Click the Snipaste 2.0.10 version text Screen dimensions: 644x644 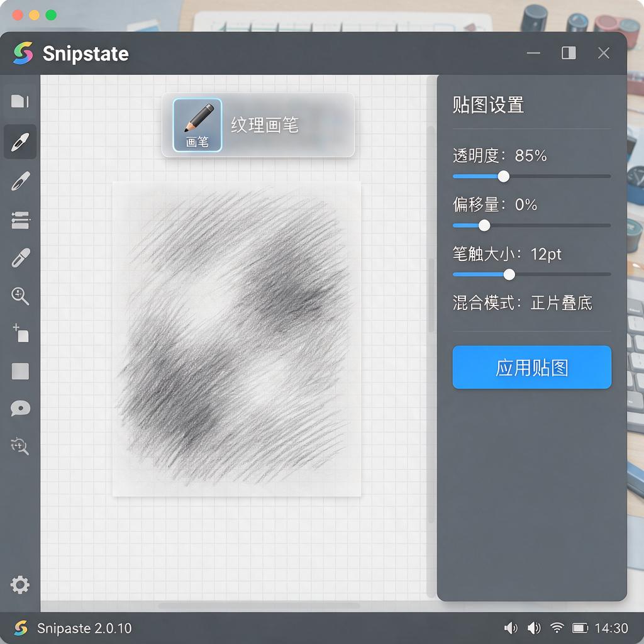pyautogui.click(x=84, y=628)
